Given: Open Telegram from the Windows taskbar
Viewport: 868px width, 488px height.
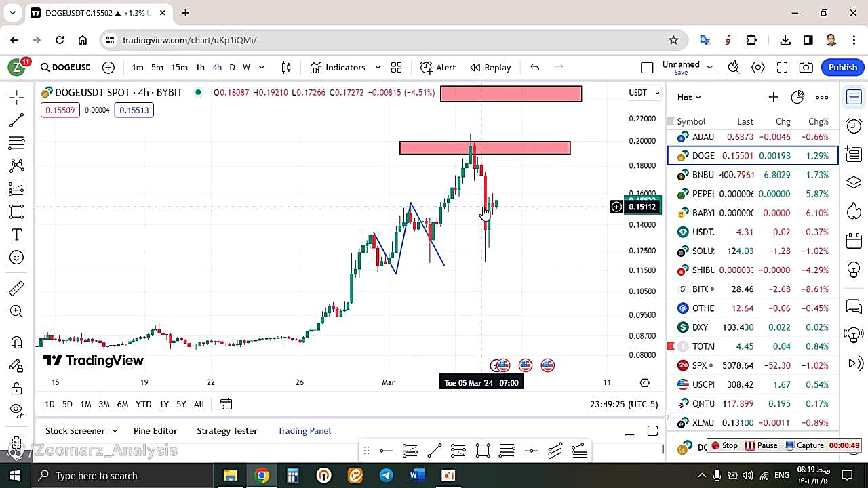Looking at the screenshot, I should (386, 476).
